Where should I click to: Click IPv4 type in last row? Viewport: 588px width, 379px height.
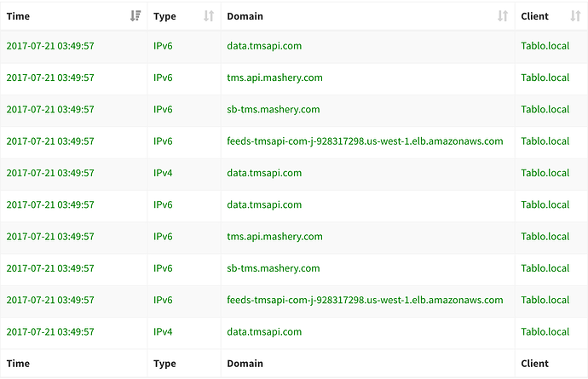(163, 332)
